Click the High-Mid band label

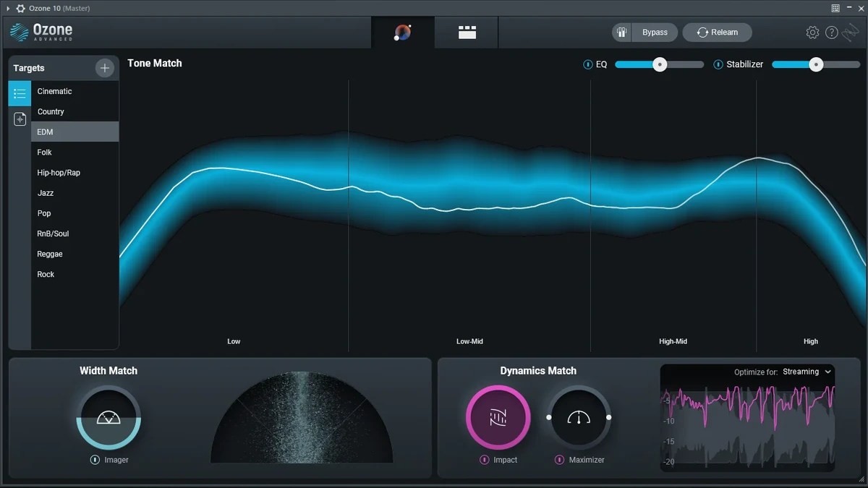673,341
